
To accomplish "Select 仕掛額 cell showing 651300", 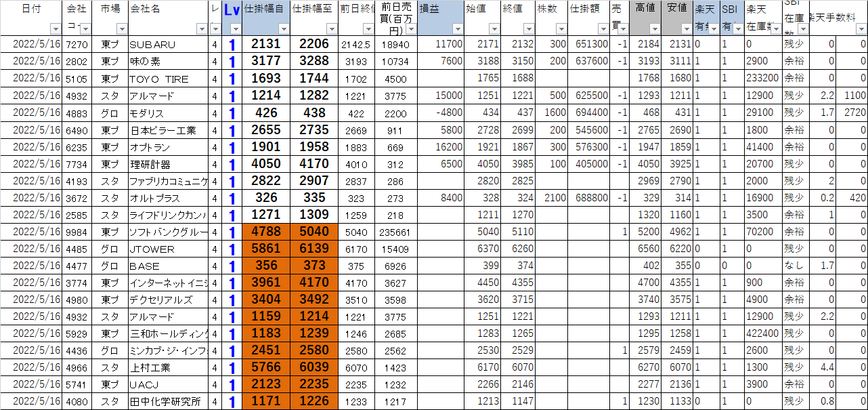I will pos(588,44).
